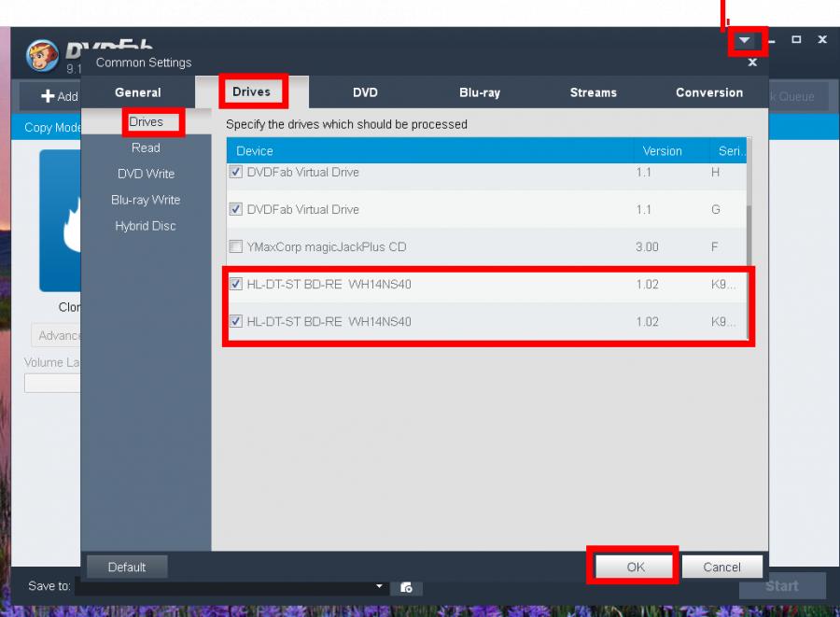The image size is (840, 617).
Task: Toggle first HL-DT-ST BD-RE WH14NS40 checkbox
Action: [236, 284]
